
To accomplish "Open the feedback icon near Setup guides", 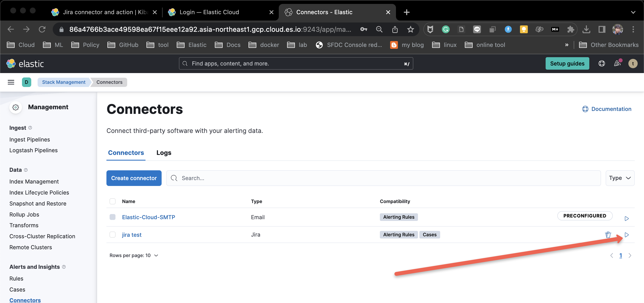I will click(617, 63).
